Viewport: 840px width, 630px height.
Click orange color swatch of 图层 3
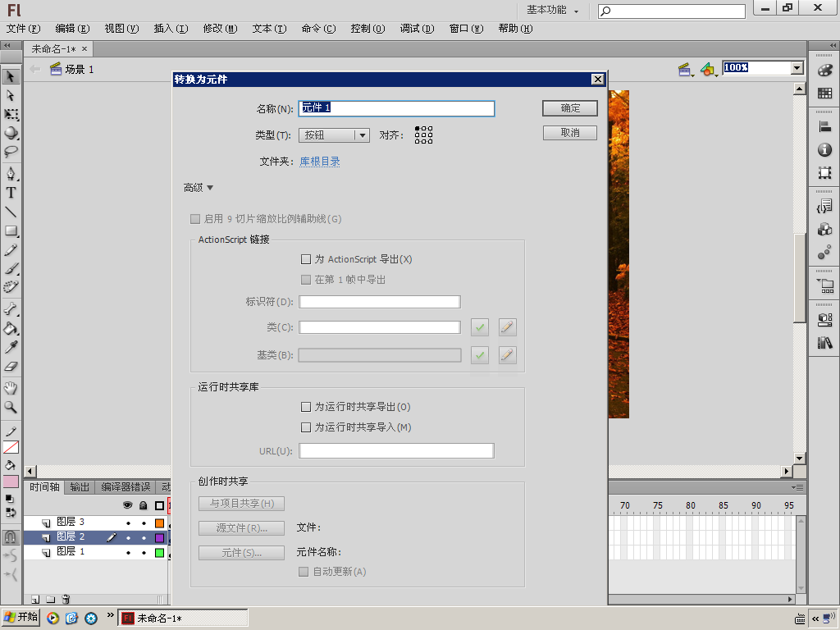160,523
